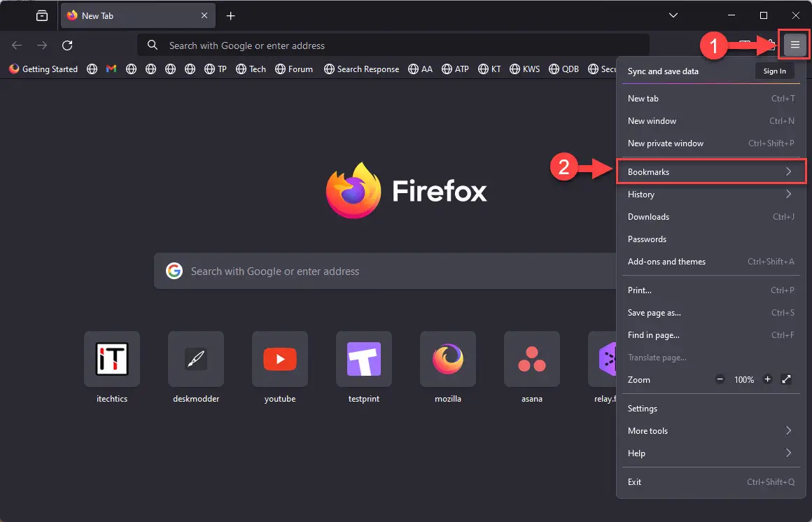Select the New Tab tab

pos(138,15)
